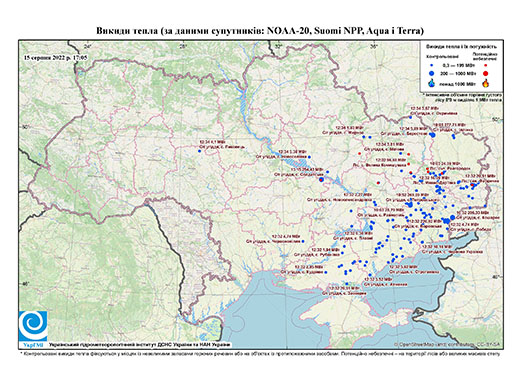The image size is (520, 368).
Task: Click the blue marker labeled 5,38 МВт
Action: tap(309, 157)
